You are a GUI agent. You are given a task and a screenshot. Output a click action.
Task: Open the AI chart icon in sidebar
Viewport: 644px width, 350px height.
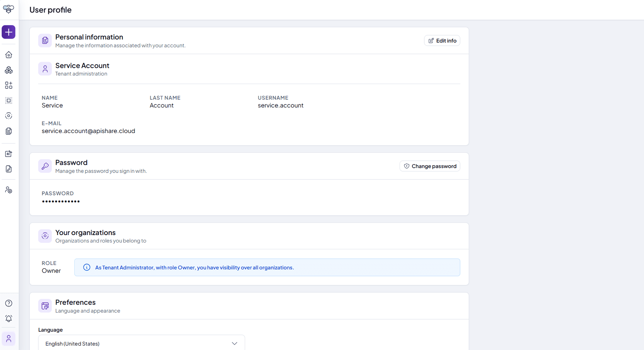coord(8,154)
